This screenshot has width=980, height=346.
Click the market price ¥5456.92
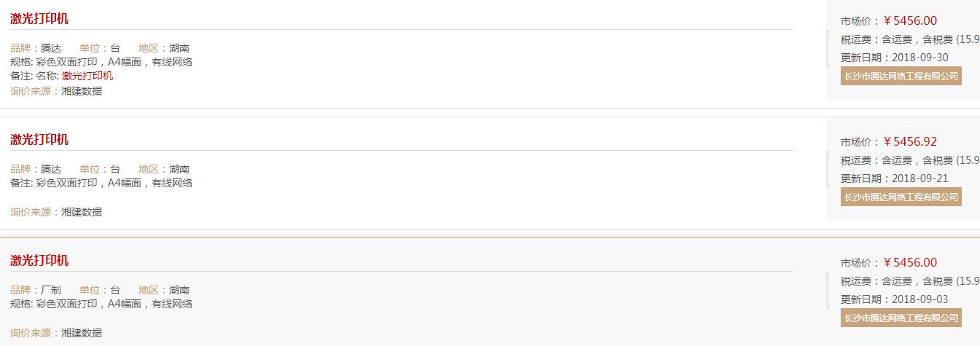pos(910,142)
